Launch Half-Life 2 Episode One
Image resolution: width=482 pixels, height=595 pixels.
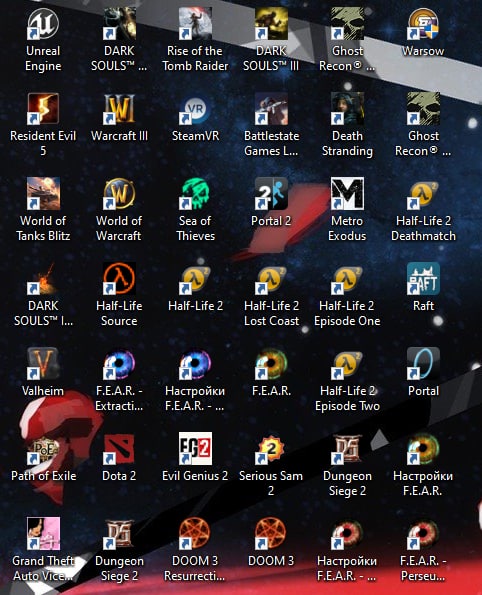pyautogui.click(x=347, y=279)
